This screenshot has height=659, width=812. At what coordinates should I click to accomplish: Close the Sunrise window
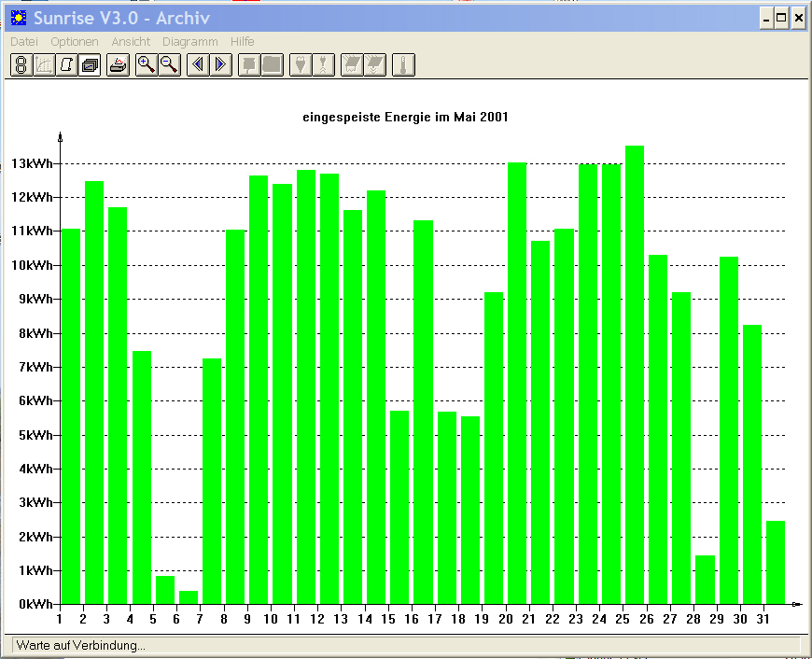pyautogui.click(x=799, y=19)
